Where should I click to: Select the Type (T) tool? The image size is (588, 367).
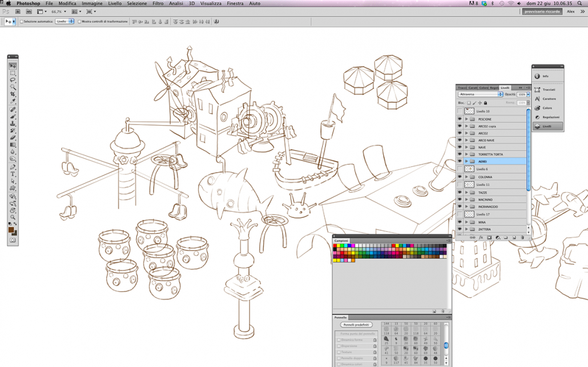(x=13, y=174)
